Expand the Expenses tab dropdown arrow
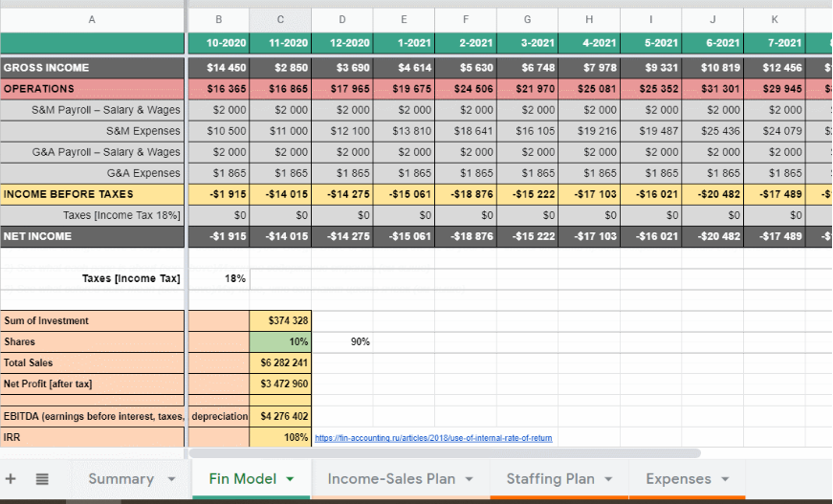This screenshot has width=833, height=504. click(x=725, y=479)
